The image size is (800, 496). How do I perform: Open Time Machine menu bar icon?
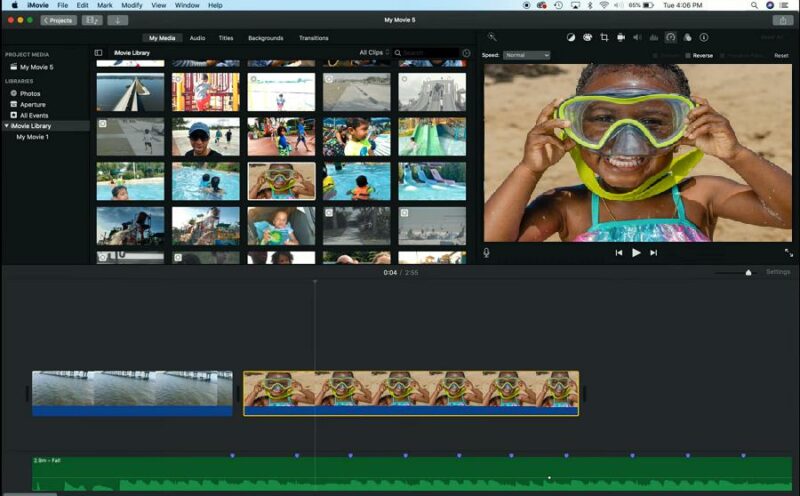click(559, 5)
